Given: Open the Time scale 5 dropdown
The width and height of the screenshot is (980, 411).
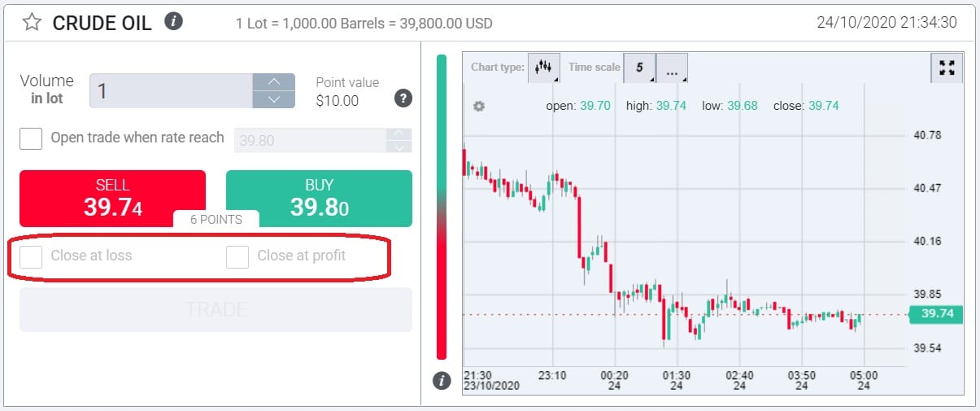Looking at the screenshot, I should click(x=639, y=68).
